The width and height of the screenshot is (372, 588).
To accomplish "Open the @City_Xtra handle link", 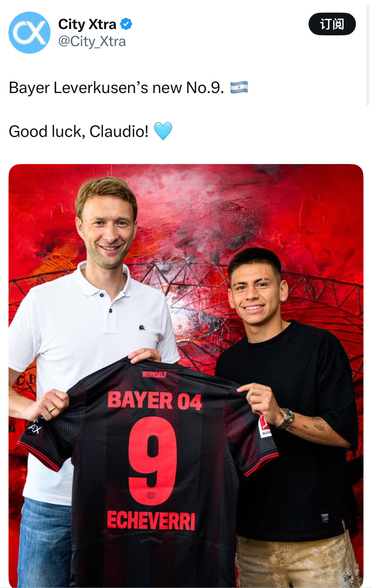I will 92,42.
